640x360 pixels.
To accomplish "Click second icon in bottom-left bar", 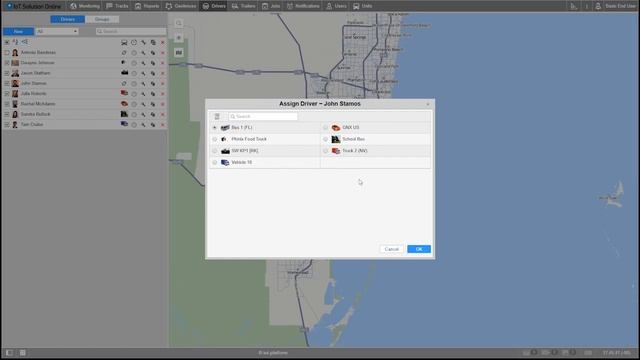I will tap(22, 353).
